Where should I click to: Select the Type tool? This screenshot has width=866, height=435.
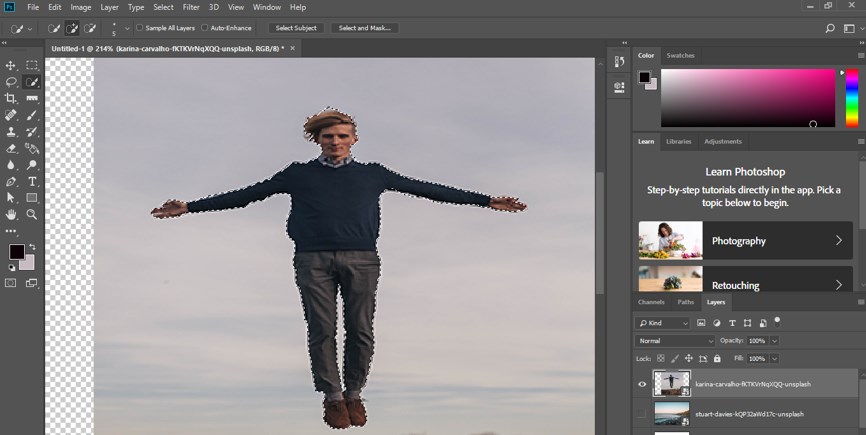[x=32, y=181]
